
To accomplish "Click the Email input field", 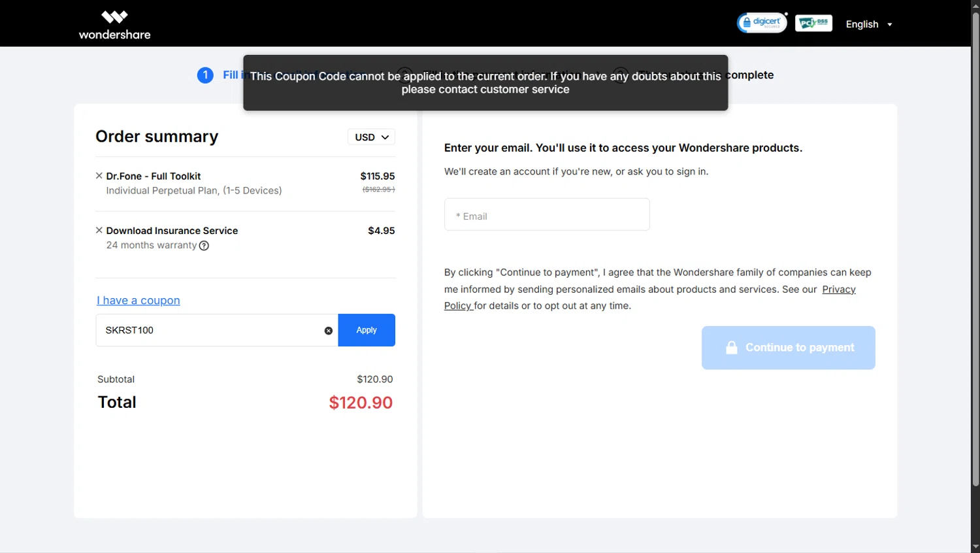I will coord(547,214).
